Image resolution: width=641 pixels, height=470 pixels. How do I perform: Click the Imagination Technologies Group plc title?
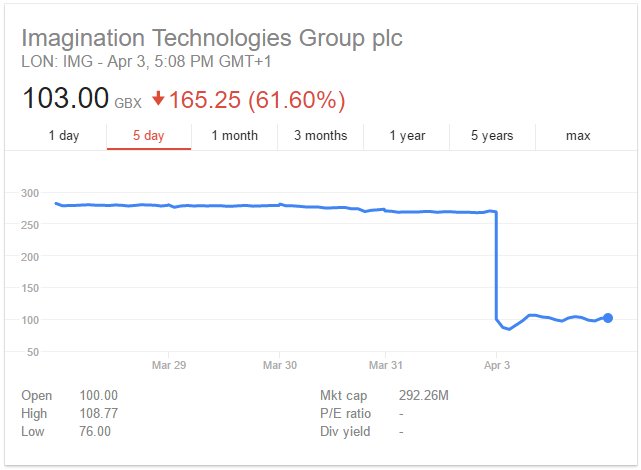(x=212, y=39)
